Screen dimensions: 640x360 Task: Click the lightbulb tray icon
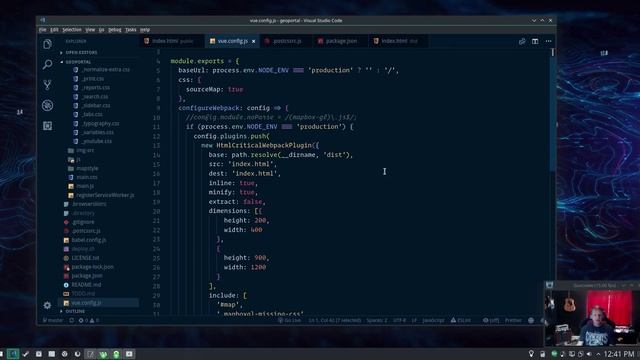click(x=531, y=354)
